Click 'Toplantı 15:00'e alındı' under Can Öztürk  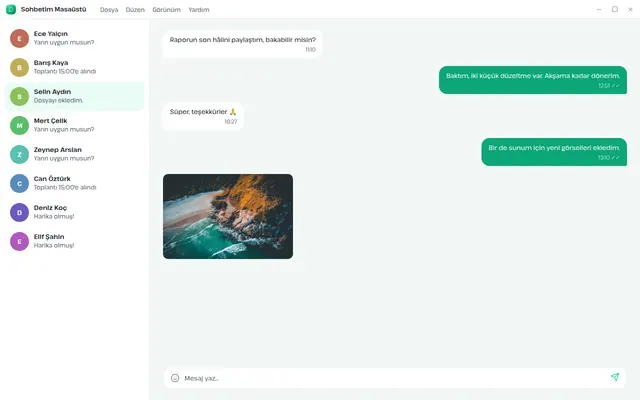click(x=65, y=187)
